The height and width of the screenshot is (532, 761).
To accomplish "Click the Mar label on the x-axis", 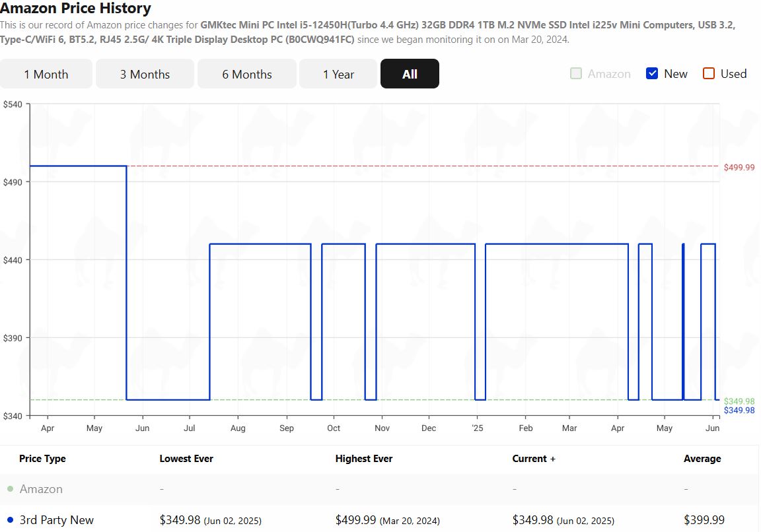I will 569,428.
